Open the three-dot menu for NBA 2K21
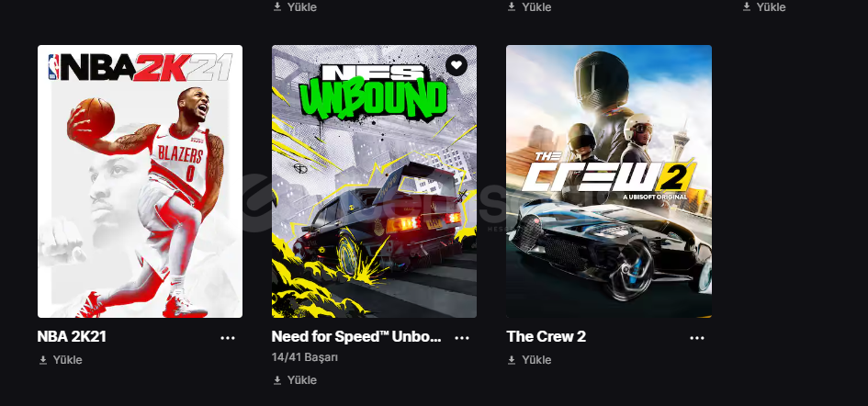This screenshot has height=406, width=868. click(228, 338)
